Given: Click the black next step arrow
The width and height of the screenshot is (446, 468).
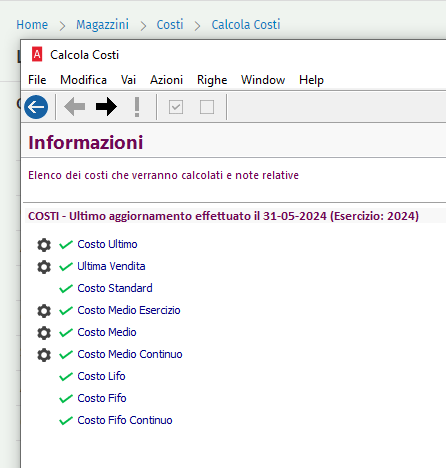Looking at the screenshot, I should tap(106, 107).
